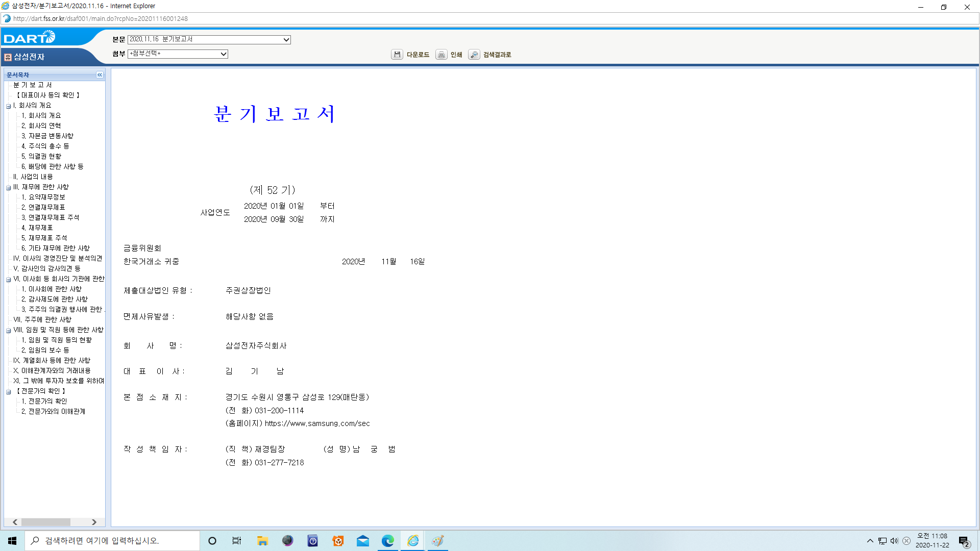The width and height of the screenshot is (980, 551).
Task: Open 1. 요약재무정보 section
Action: click(43, 197)
